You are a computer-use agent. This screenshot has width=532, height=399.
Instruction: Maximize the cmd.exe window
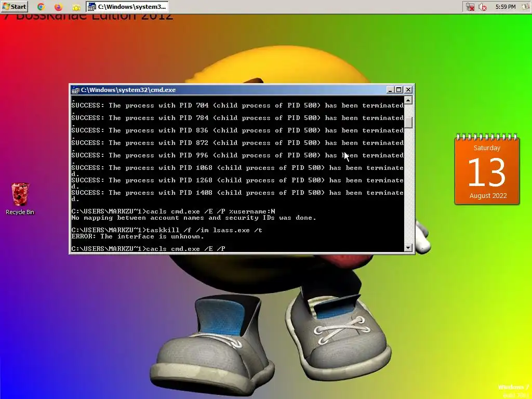point(399,90)
